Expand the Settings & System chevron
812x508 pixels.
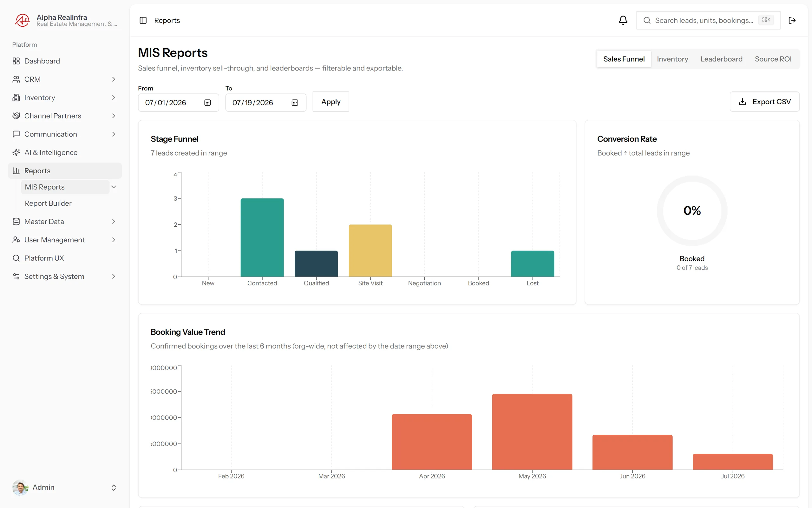114,277
